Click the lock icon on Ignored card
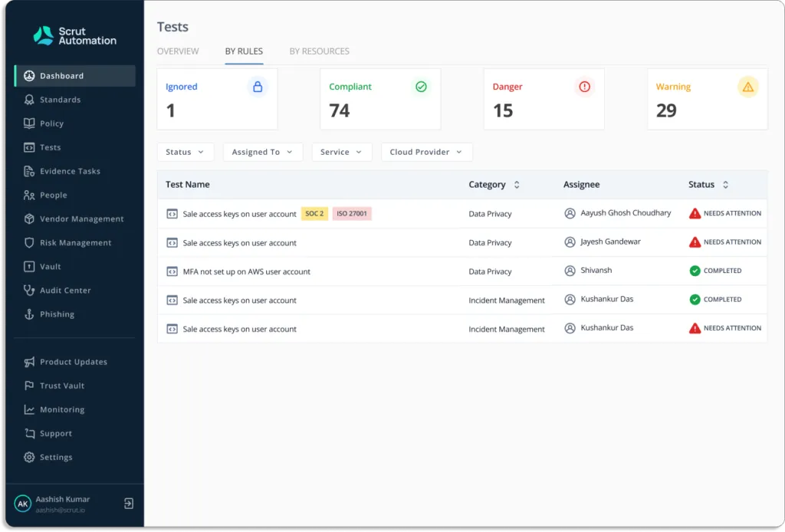Viewport: 785px width, 532px height. point(258,87)
